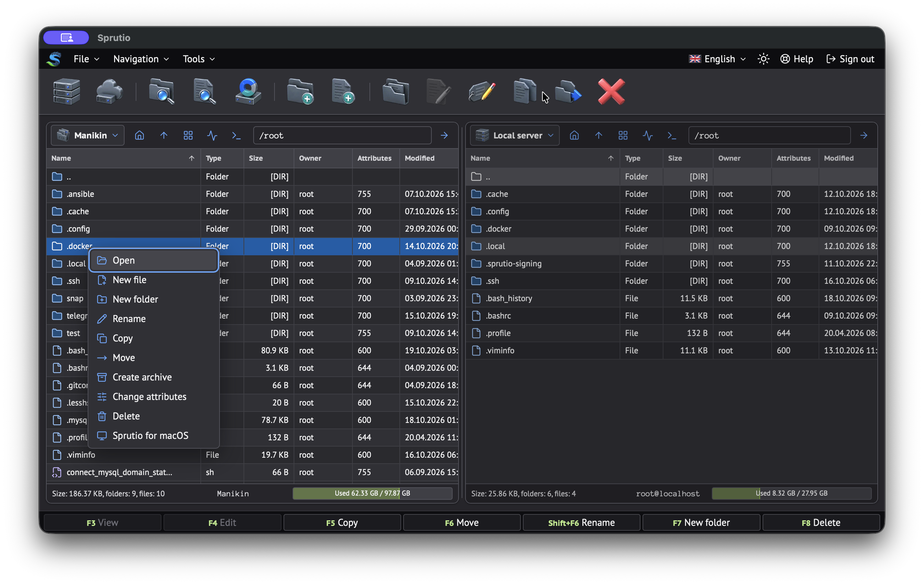Click the F8 Delete button
The image size is (924, 585).
821,523
